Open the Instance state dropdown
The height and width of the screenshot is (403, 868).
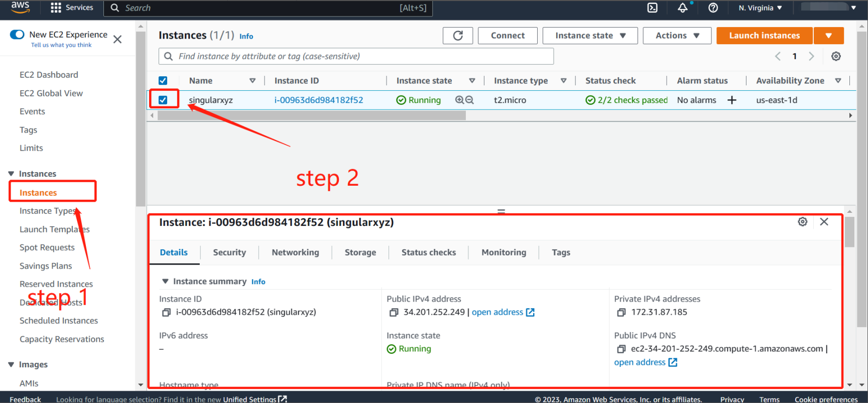[x=590, y=36]
